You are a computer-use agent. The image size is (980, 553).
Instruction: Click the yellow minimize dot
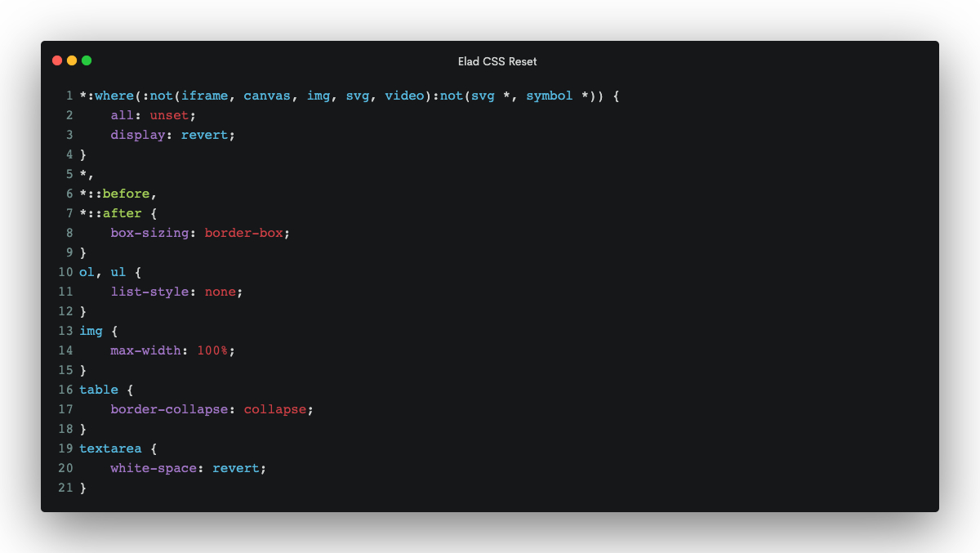72,60
